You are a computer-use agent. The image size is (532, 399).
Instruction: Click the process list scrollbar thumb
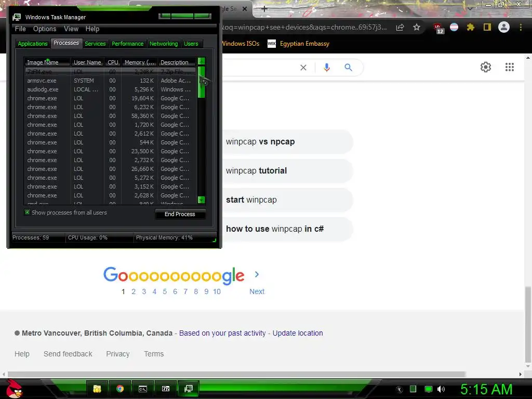(x=201, y=83)
